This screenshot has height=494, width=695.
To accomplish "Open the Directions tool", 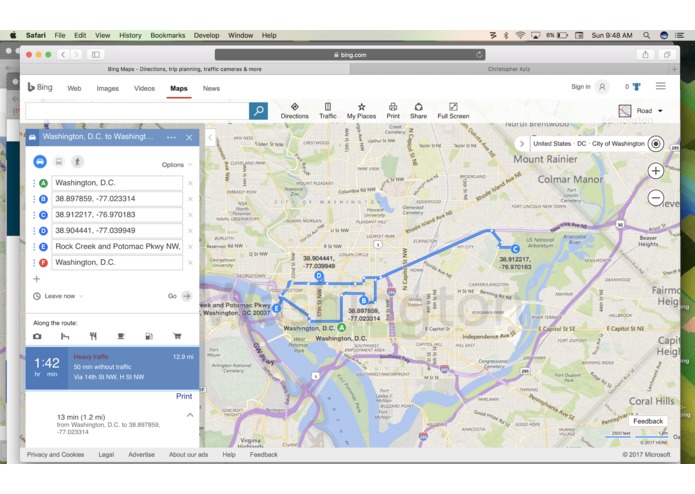I will coord(294,111).
